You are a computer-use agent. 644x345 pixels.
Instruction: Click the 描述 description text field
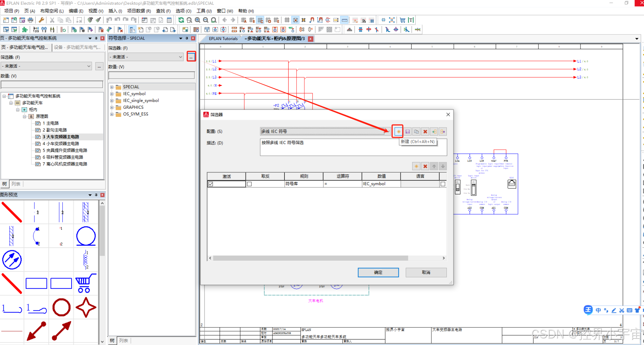pyautogui.click(x=353, y=147)
